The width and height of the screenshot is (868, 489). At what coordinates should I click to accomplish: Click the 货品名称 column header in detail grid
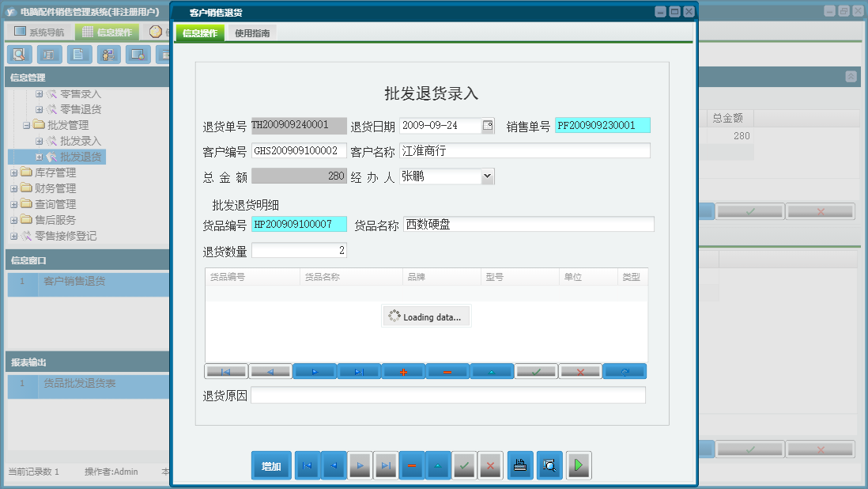pyautogui.click(x=352, y=277)
